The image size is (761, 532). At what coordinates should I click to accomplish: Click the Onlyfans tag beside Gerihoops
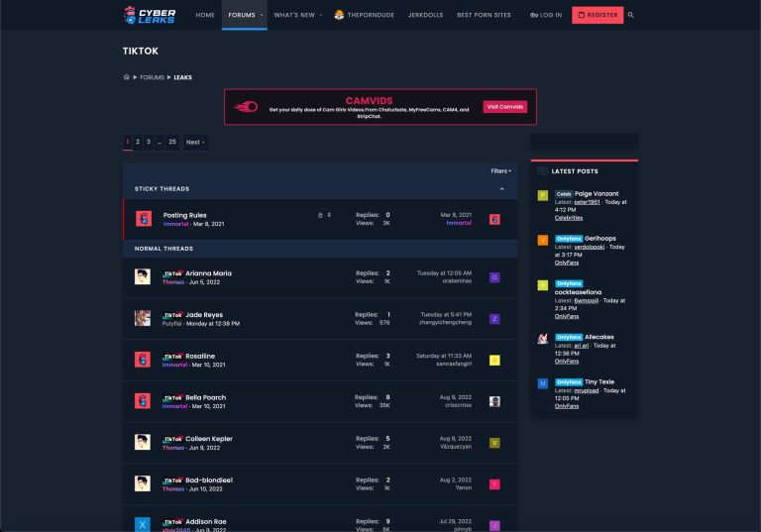point(569,239)
